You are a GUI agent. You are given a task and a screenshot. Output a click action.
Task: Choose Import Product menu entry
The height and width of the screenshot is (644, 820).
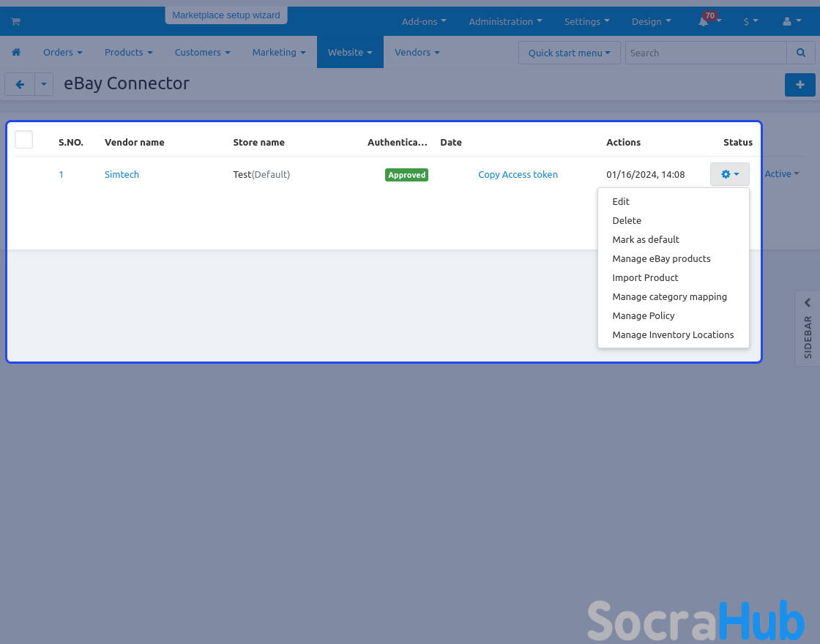click(x=645, y=277)
